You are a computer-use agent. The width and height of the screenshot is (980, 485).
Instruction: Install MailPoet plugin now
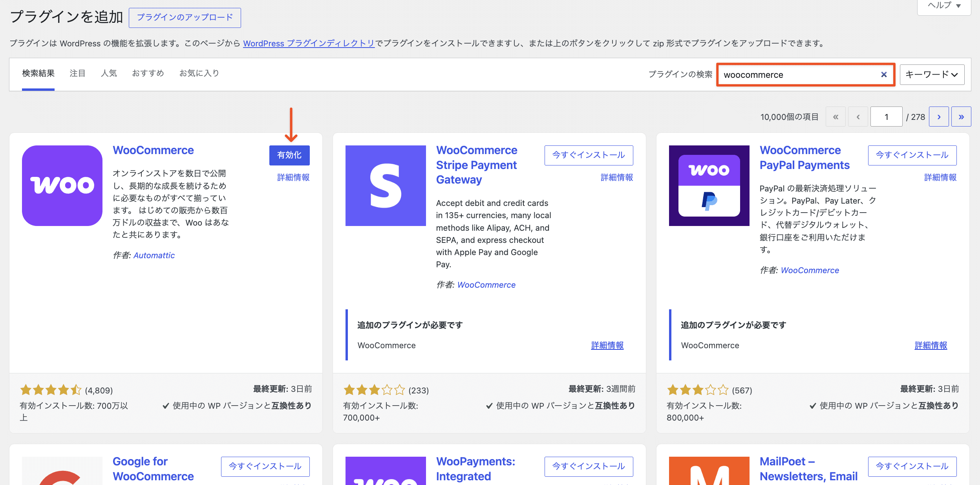[x=912, y=467]
